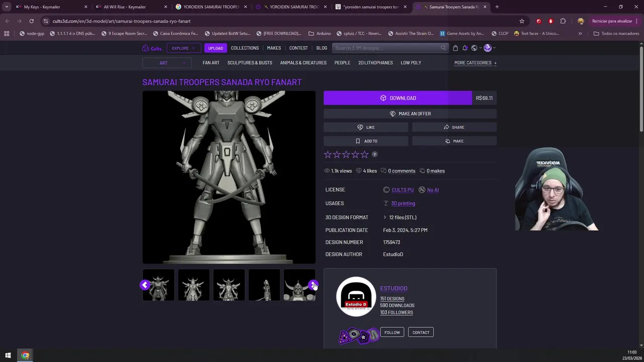Open the No AI link
644x362 pixels.
click(x=433, y=190)
